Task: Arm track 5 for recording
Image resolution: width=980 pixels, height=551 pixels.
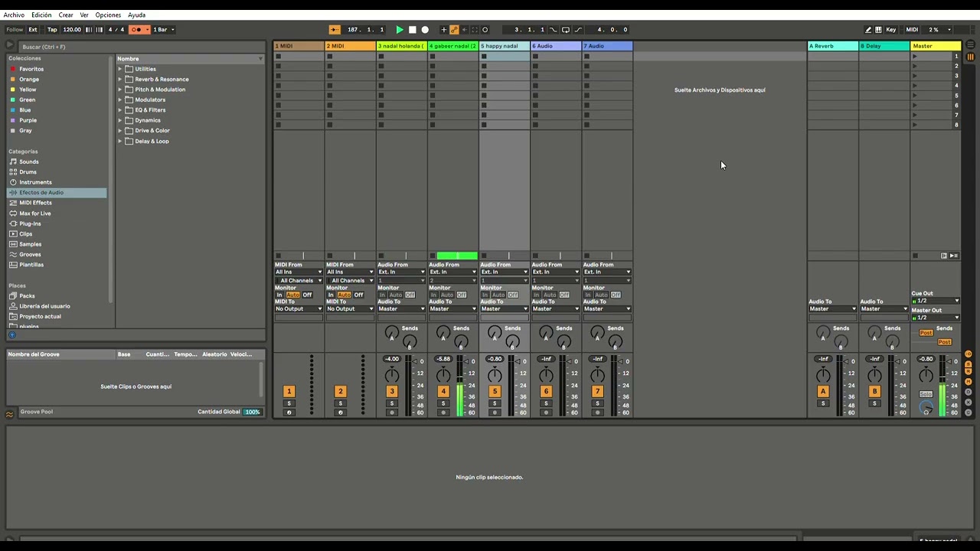Action: point(495,412)
